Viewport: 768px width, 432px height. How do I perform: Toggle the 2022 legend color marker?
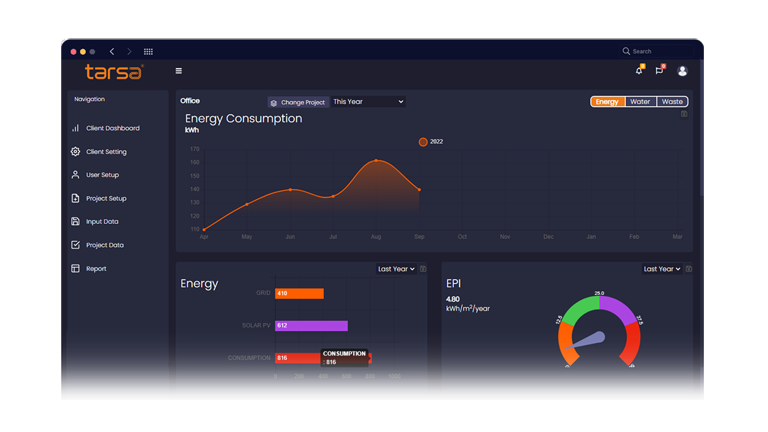tap(423, 142)
